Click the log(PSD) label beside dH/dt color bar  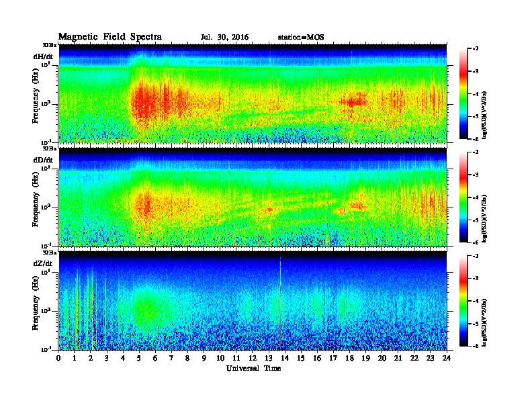484,115
